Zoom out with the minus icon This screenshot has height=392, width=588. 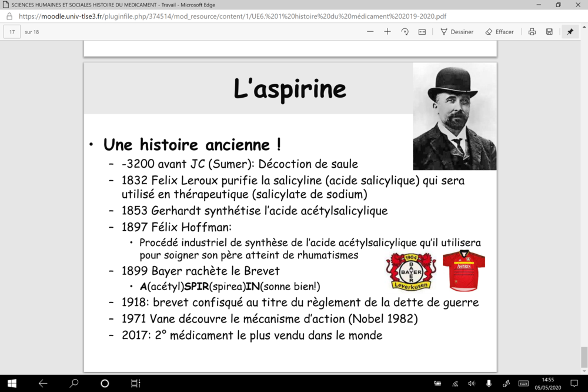[370, 32]
